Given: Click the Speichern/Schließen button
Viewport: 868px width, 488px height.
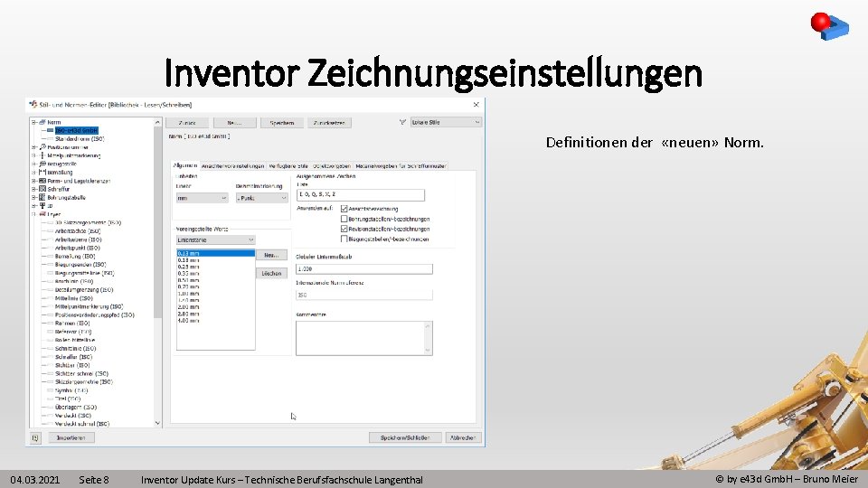Looking at the screenshot, I should point(405,437).
